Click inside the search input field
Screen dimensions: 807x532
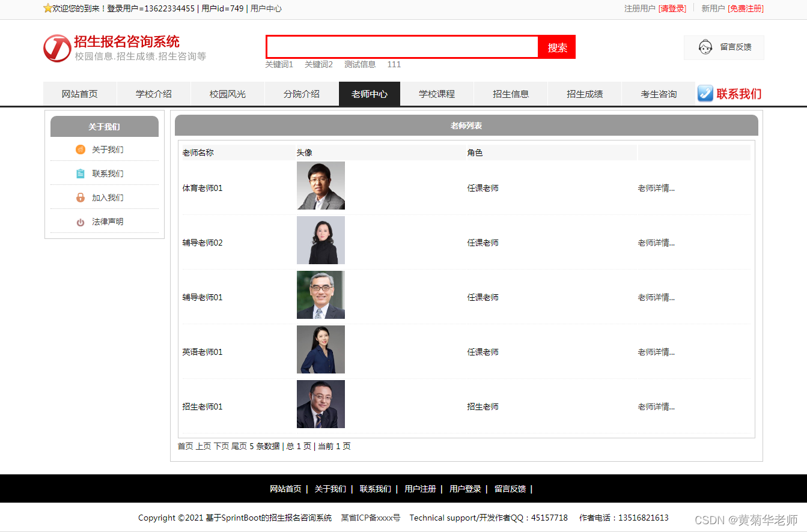point(403,47)
